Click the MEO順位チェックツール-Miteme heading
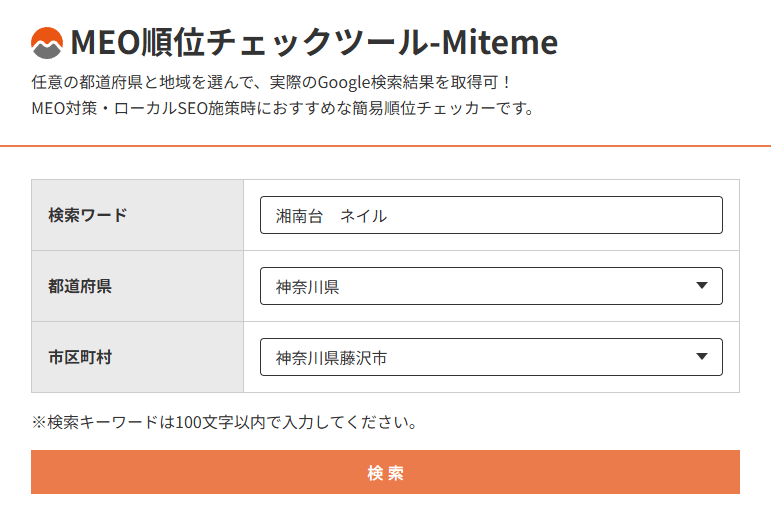 point(314,42)
